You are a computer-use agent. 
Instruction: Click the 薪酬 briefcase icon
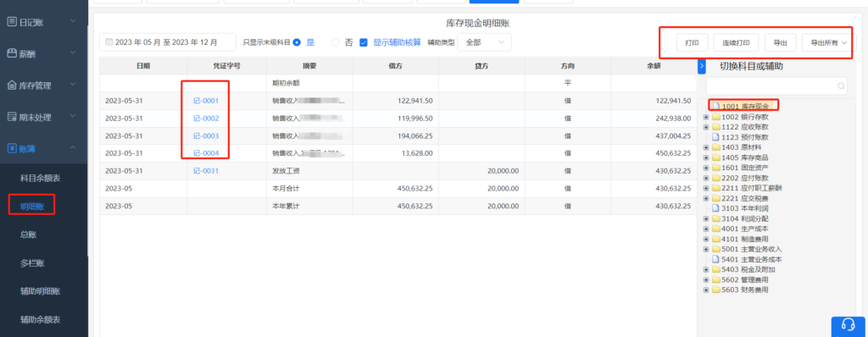tap(11, 53)
